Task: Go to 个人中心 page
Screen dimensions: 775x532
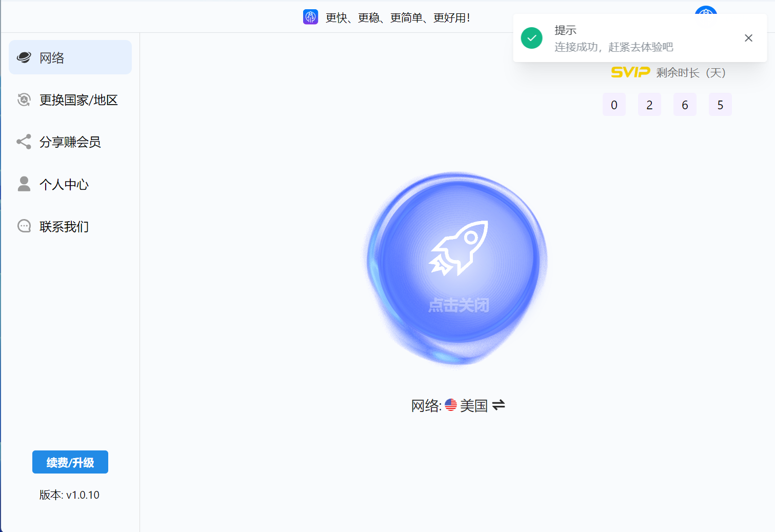Action: (64, 185)
